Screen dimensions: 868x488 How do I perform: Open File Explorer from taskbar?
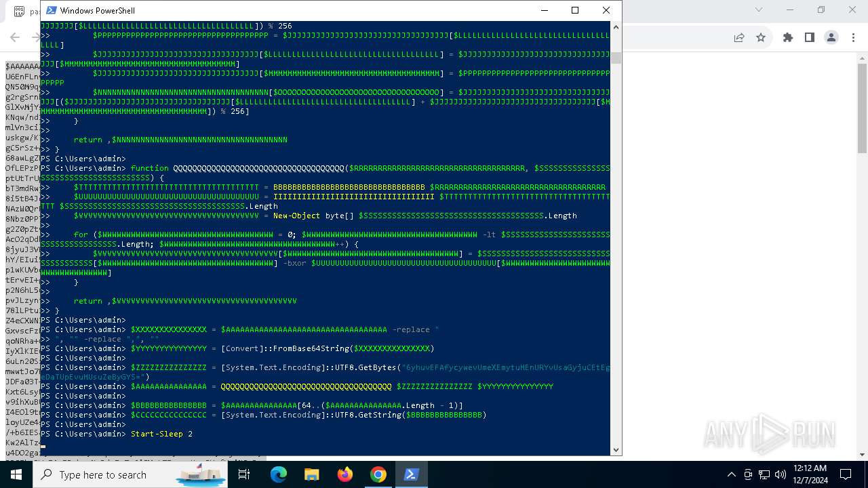pyautogui.click(x=311, y=474)
